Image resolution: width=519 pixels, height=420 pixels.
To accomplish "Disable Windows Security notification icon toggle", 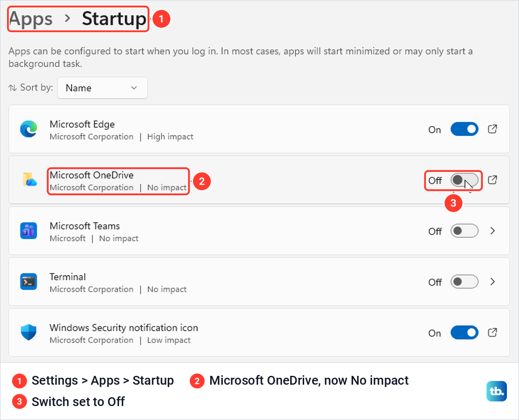I will point(465,332).
